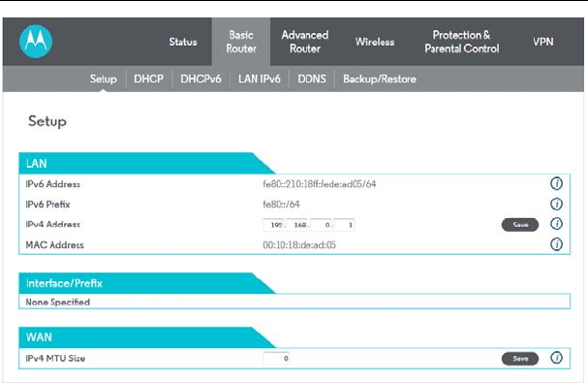588x383 pixels.
Task: Open info icon for IPv6 Prefix
Action: [556, 204]
